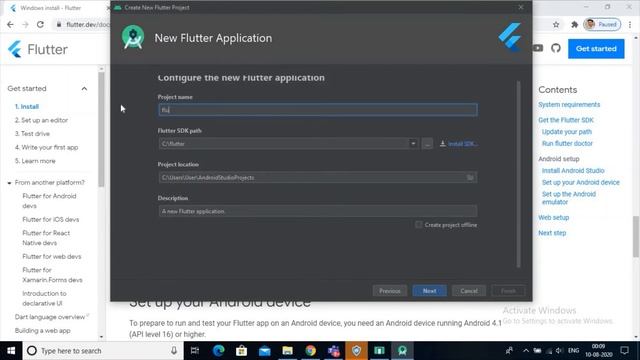Reload the Flutter page in Chrome

pos(40,24)
